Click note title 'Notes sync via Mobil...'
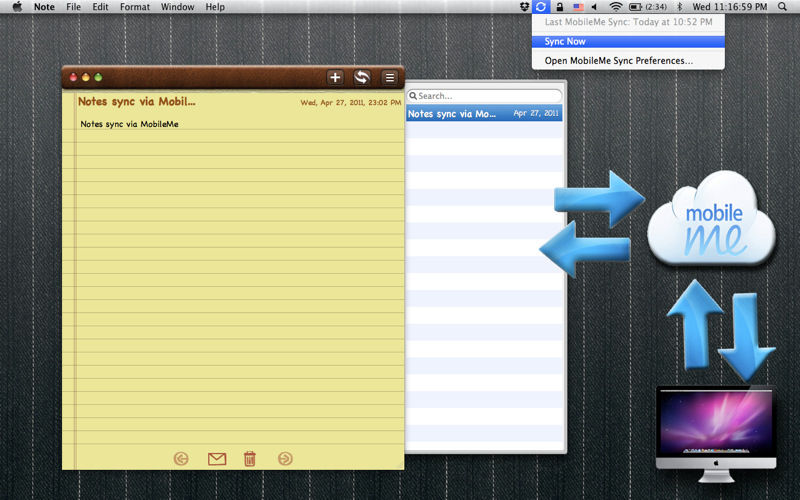This screenshot has height=500, width=800. pyautogui.click(x=137, y=102)
